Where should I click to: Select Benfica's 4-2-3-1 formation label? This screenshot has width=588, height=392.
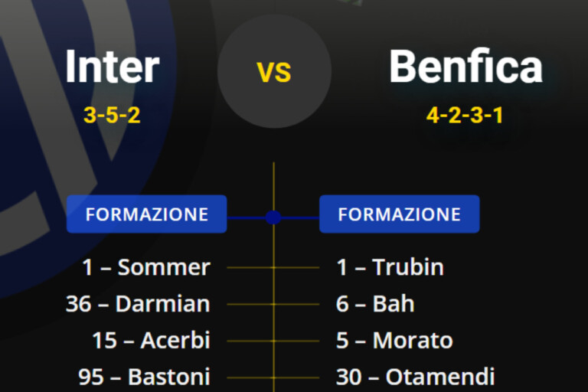pyautogui.click(x=465, y=116)
